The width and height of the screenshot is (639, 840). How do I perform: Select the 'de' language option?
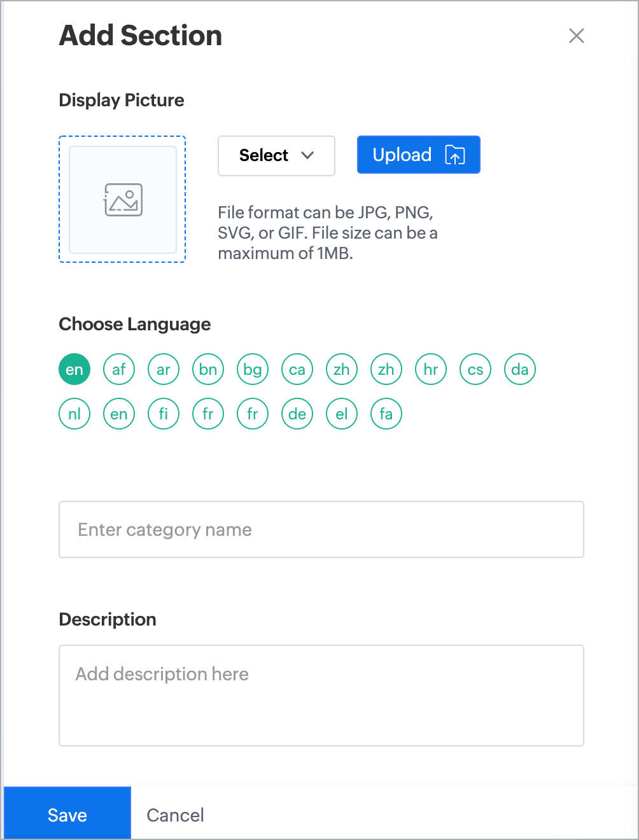(x=297, y=414)
